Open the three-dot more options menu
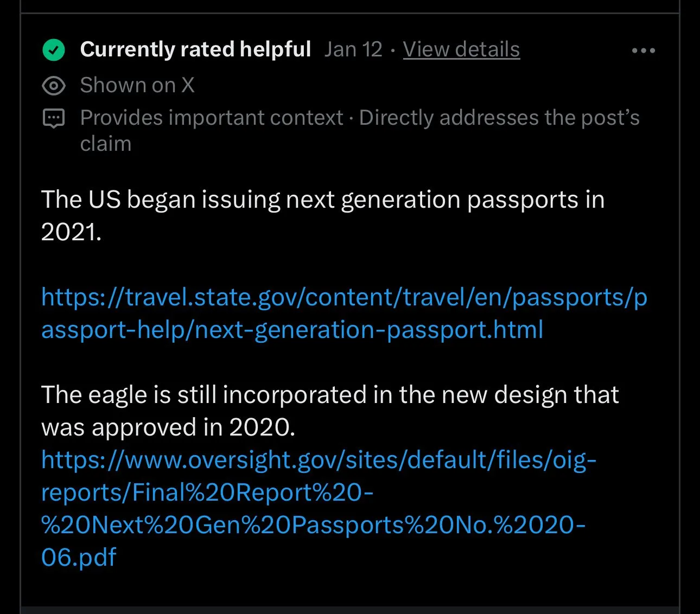Viewport: 700px width, 614px height. [644, 50]
